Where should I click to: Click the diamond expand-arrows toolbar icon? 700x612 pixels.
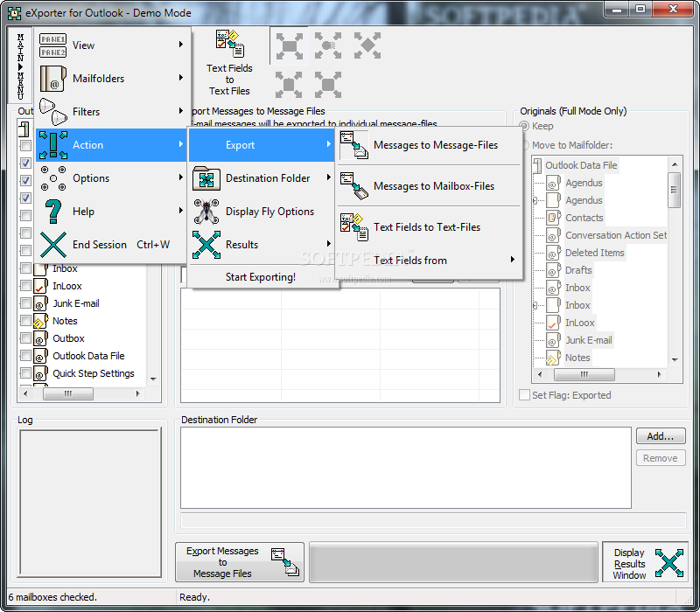coord(367,45)
